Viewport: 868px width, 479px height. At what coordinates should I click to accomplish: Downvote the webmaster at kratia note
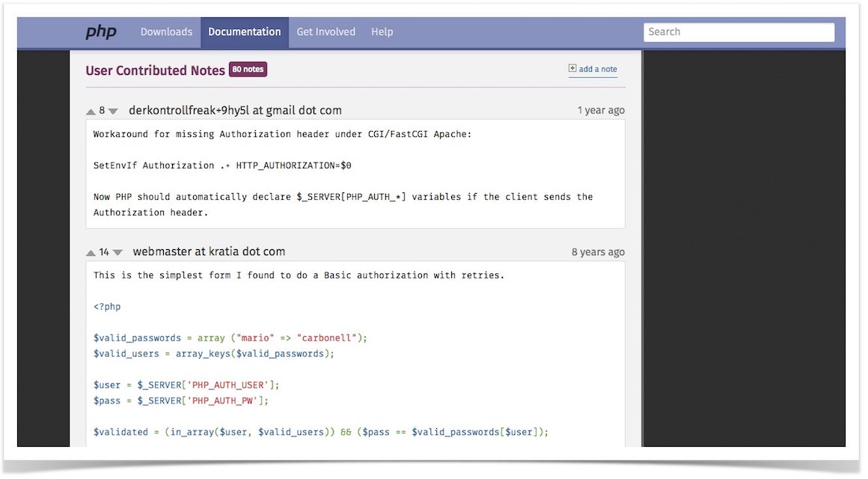click(117, 253)
